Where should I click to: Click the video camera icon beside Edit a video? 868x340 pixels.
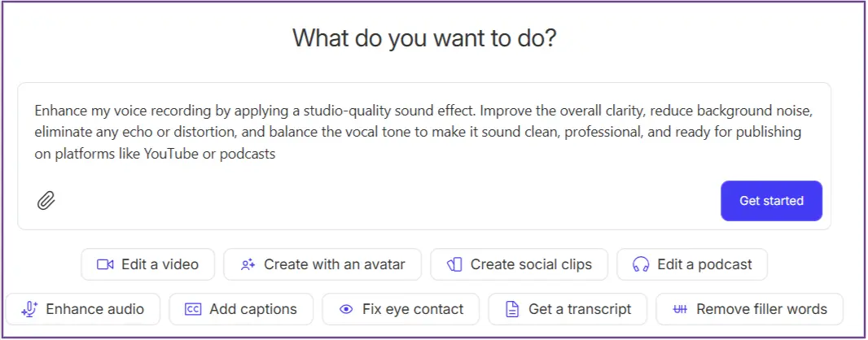click(x=104, y=264)
